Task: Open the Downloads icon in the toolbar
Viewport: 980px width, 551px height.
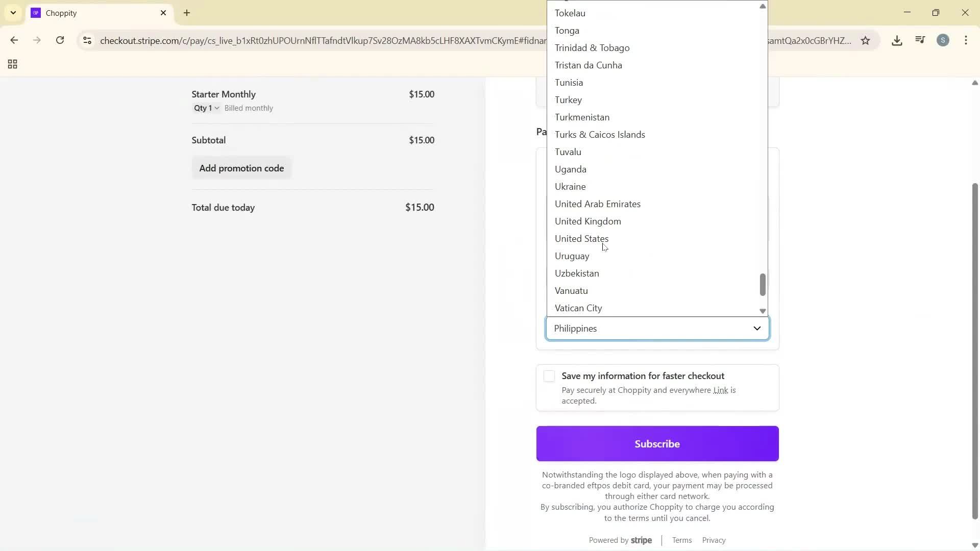Action: [897, 40]
